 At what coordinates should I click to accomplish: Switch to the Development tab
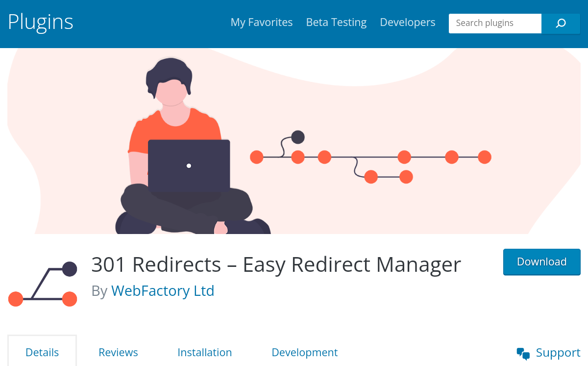click(x=304, y=352)
